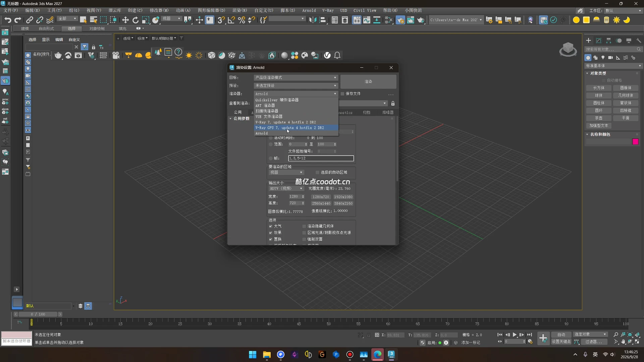The height and width of the screenshot is (362, 644).
Task: Open the HDTV output size dropdown
Action: (286, 188)
